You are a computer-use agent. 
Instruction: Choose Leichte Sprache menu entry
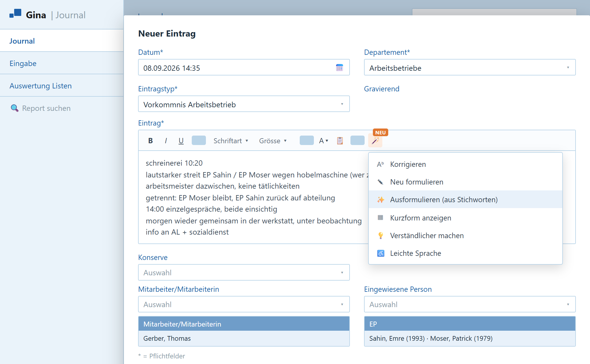(466, 253)
